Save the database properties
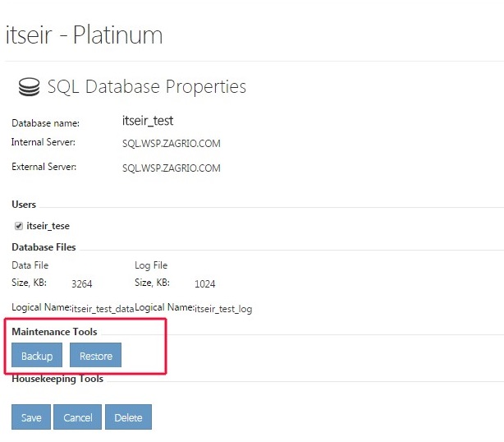The height and width of the screenshot is (442, 504). 31,417
